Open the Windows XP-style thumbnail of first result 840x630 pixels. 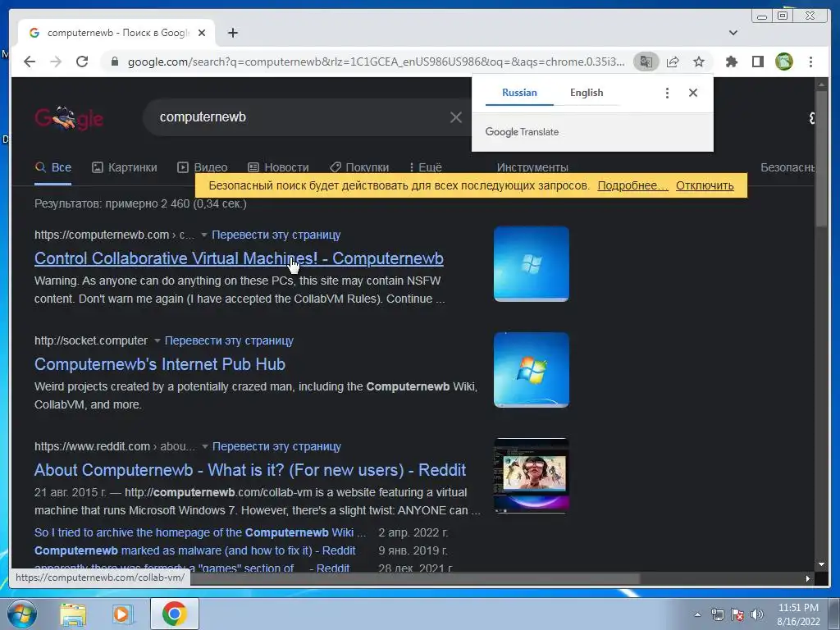531,264
